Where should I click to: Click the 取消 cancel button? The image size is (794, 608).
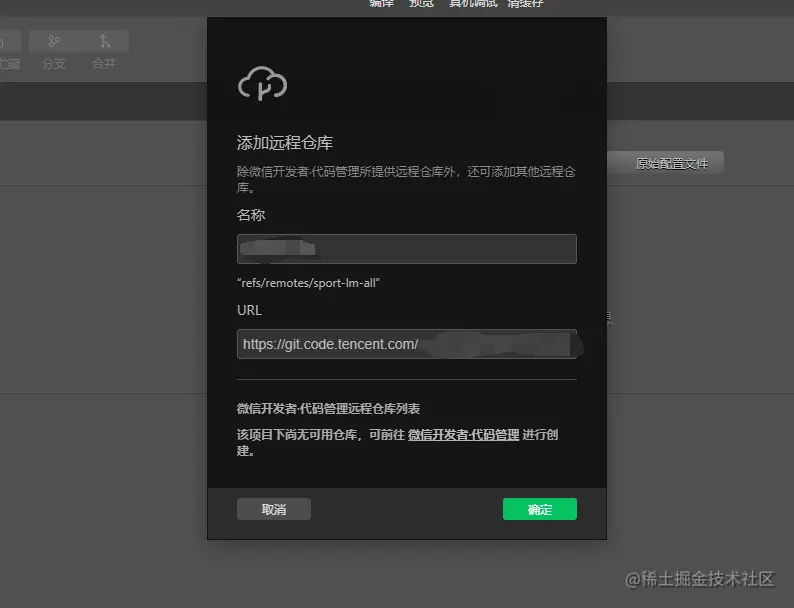(x=273, y=509)
